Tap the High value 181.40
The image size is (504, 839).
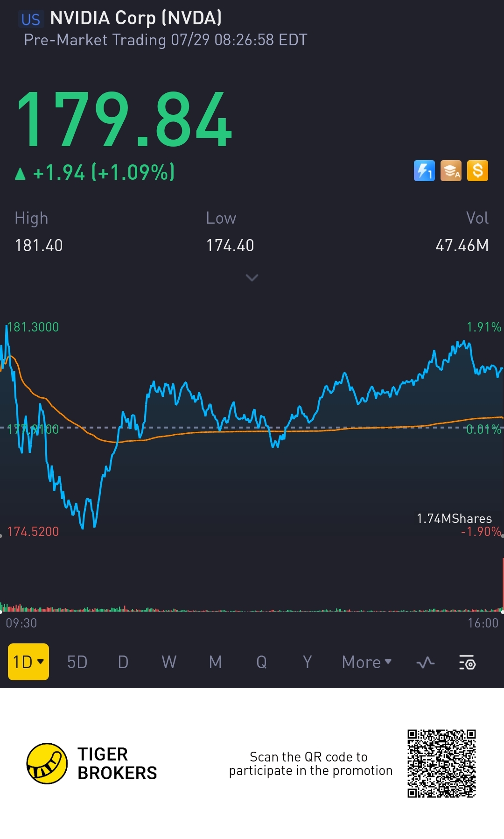pos(39,246)
